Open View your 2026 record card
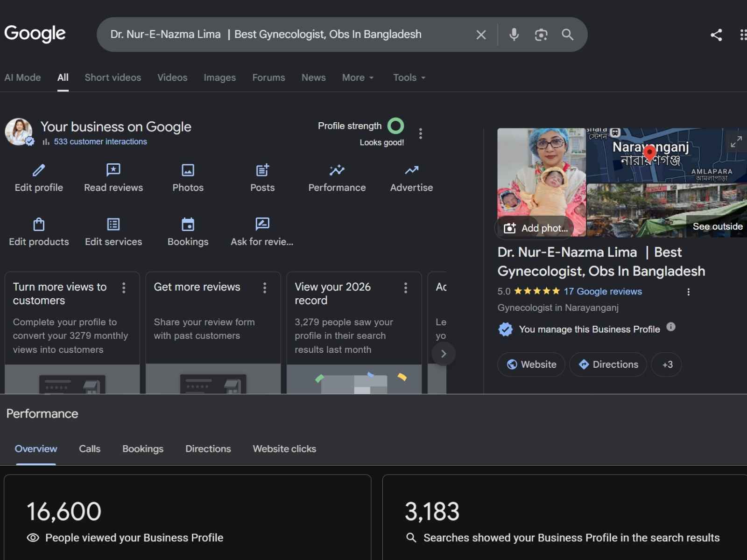Screen dimensions: 747x560 click(x=354, y=333)
